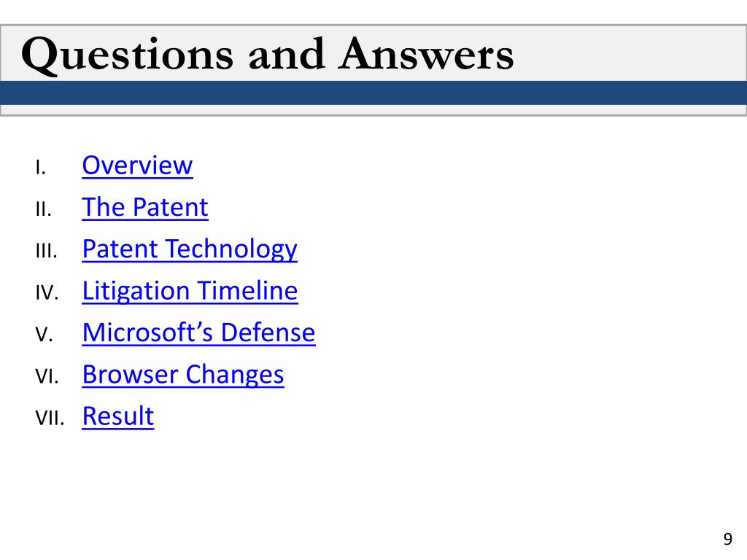The height and width of the screenshot is (560, 747).
Task: Select roman numeral II. list marker
Action: pyautogui.click(x=43, y=209)
